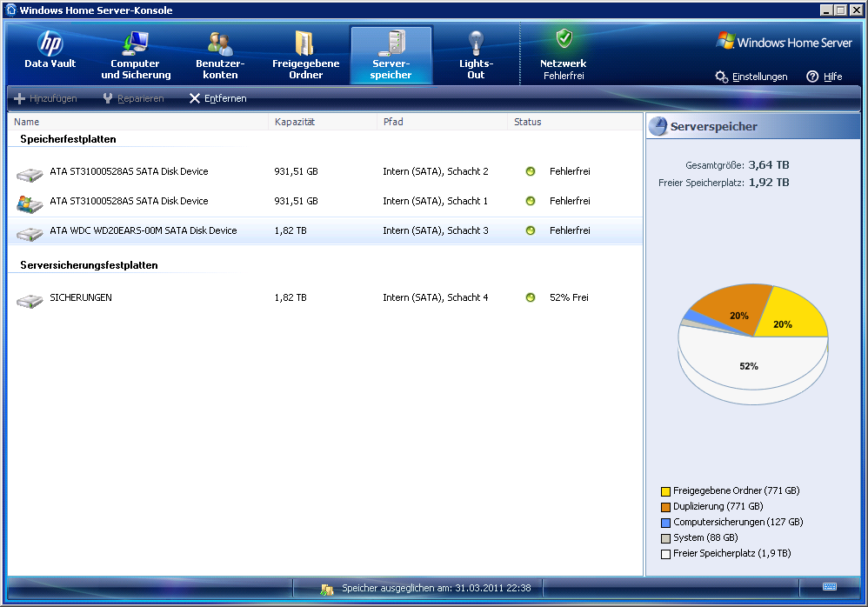868x607 pixels.
Task: Open Computer und Sicherung section
Action: click(x=136, y=54)
